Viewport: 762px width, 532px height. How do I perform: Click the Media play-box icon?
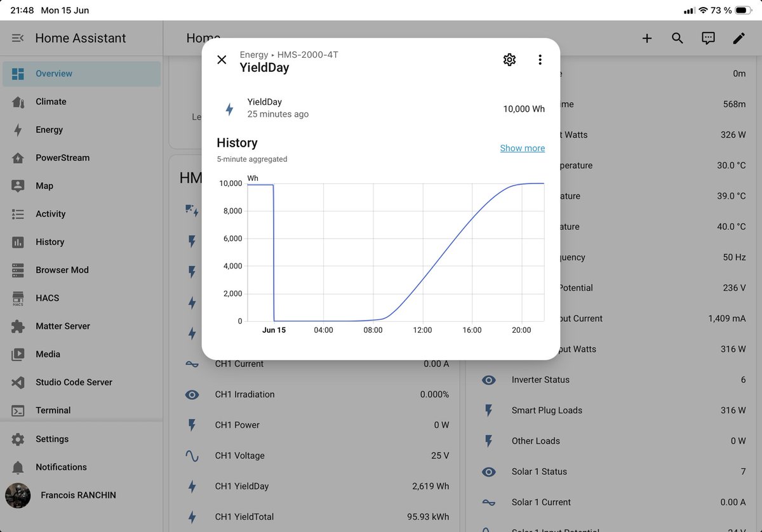click(x=18, y=354)
